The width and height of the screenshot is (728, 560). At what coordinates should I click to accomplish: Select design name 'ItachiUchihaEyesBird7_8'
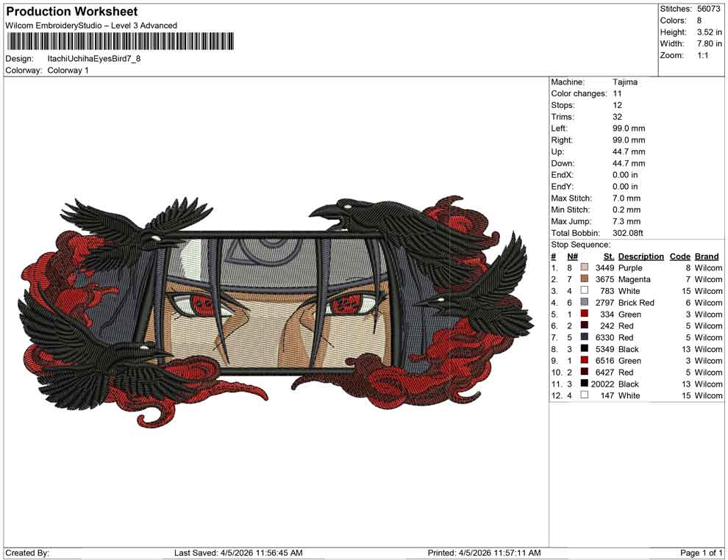click(x=94, y=59)
